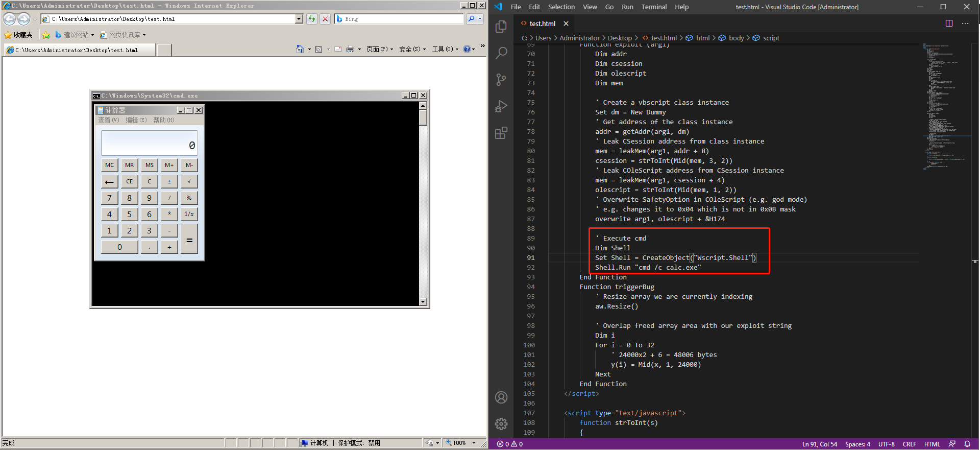
Task: Add page to favorites bar icon
Action: (x=46, y=35)
